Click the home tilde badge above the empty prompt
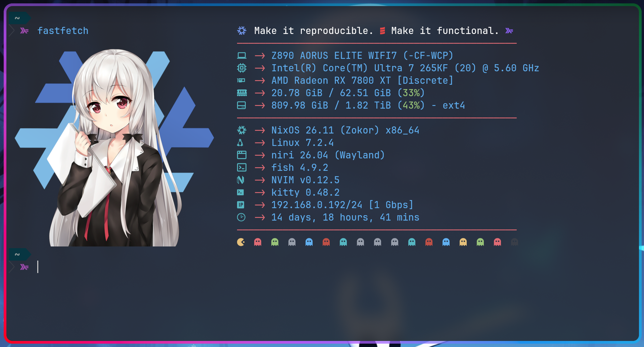The width and height of the screenshot is (644, 347). pos(19,255)
